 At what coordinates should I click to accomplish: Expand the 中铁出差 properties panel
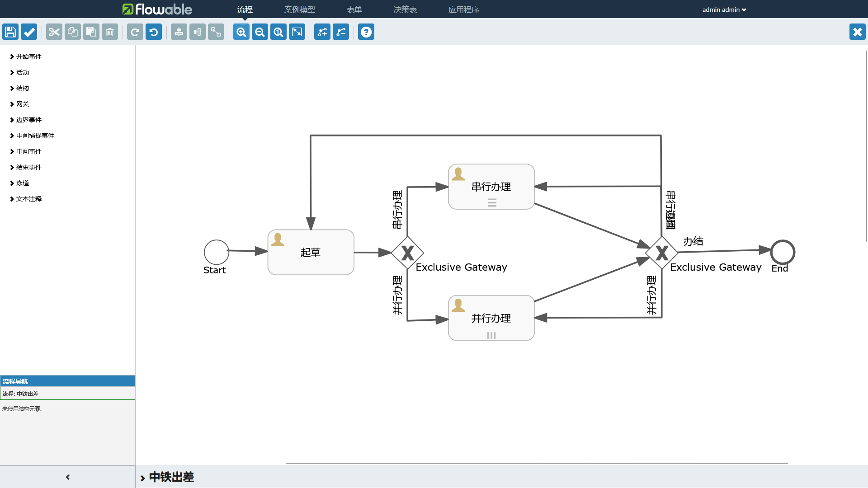coord(171,477)
